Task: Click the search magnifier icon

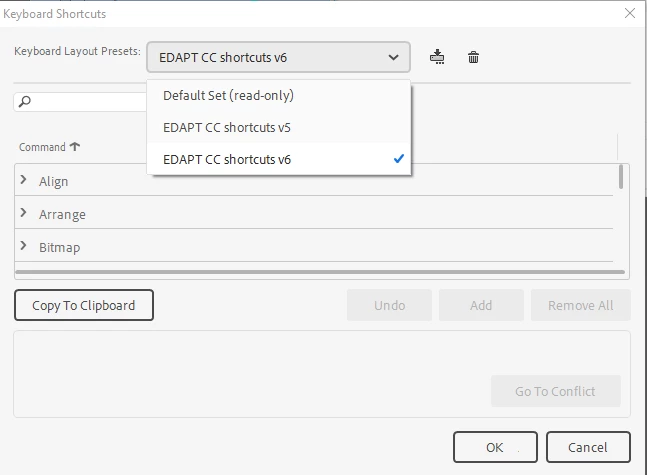Action: pos(25,101)
